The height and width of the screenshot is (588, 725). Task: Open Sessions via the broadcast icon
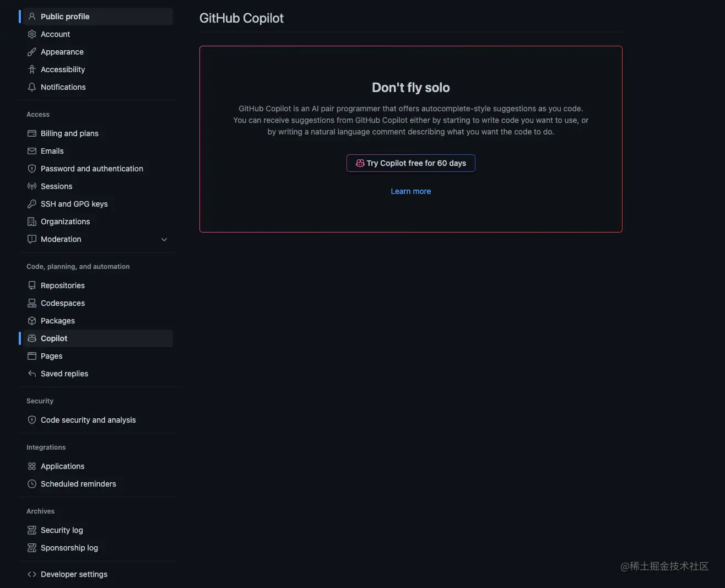coord(31,186)
